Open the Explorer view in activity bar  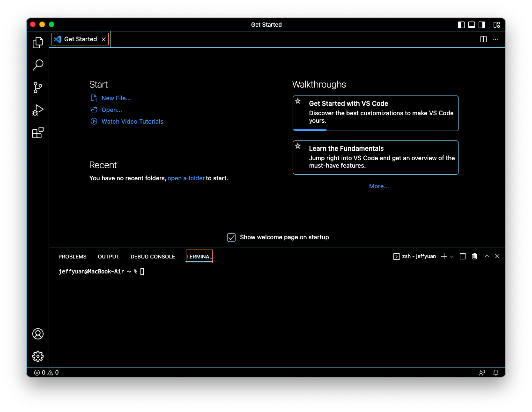coord(37,43)
